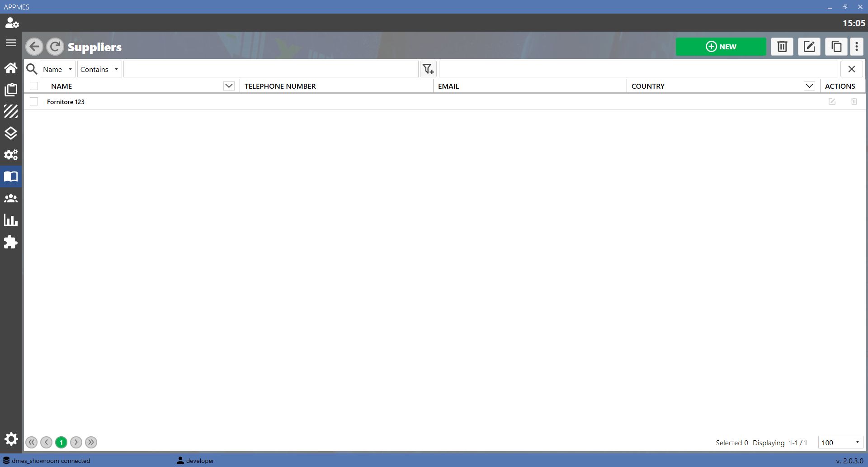Open the diagonal stripes sidebar icon

11,111
